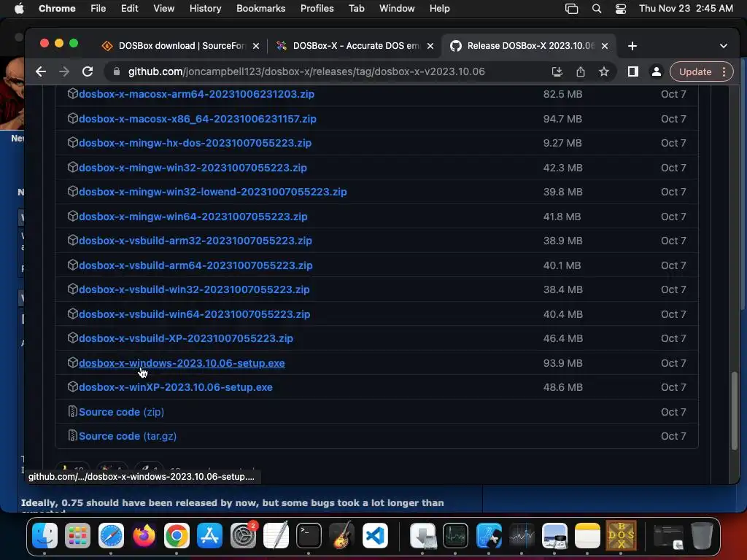Click file icon beside Source code (tar.gz)
The image size is (747, 560).
72,436
